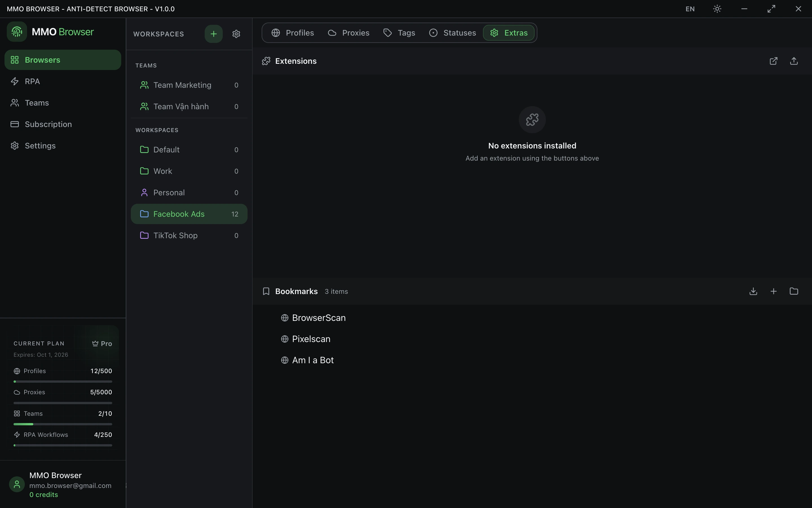This screenshot has width=812, height=508.
Task: Click the user avatar icon
Action: (x=17, y=485)
